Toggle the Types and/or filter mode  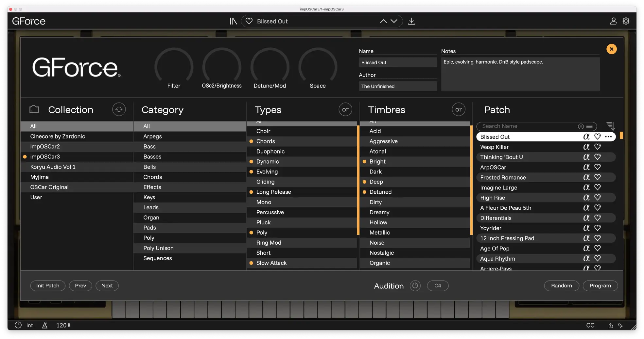(x=345, y=109)
